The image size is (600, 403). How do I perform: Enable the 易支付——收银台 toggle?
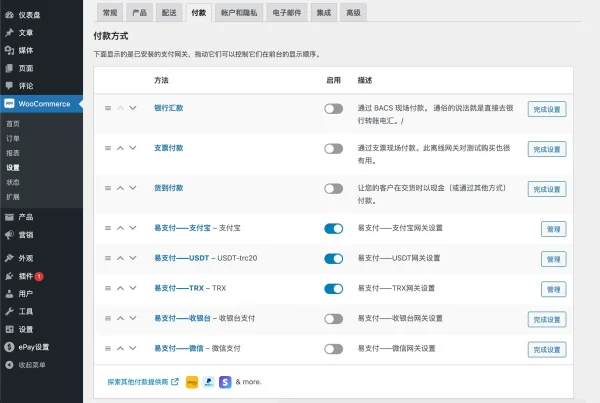[x=334, y=319]
